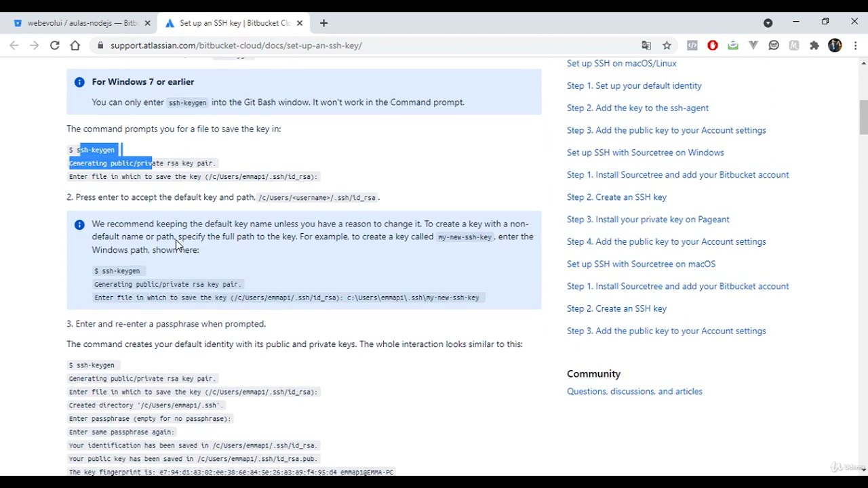Go to Set up SSH with Sourcetree on macOS
Image resolution: width=868 pixels, height=488 pixels.
641,264
